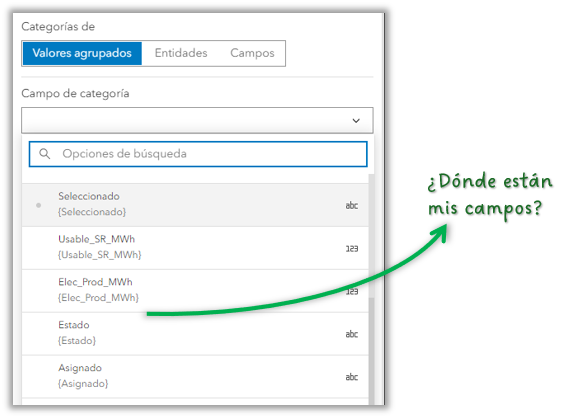Click the {Estado} field alias text
The height and width of the screenshot is (418, 564).
coord(77,341)
